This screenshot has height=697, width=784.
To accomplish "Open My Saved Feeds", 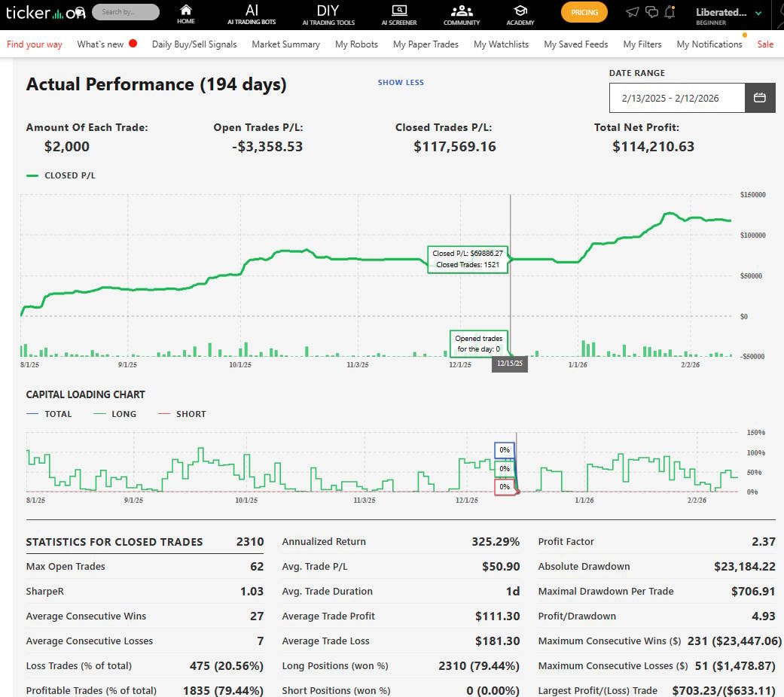I will 575,44.
